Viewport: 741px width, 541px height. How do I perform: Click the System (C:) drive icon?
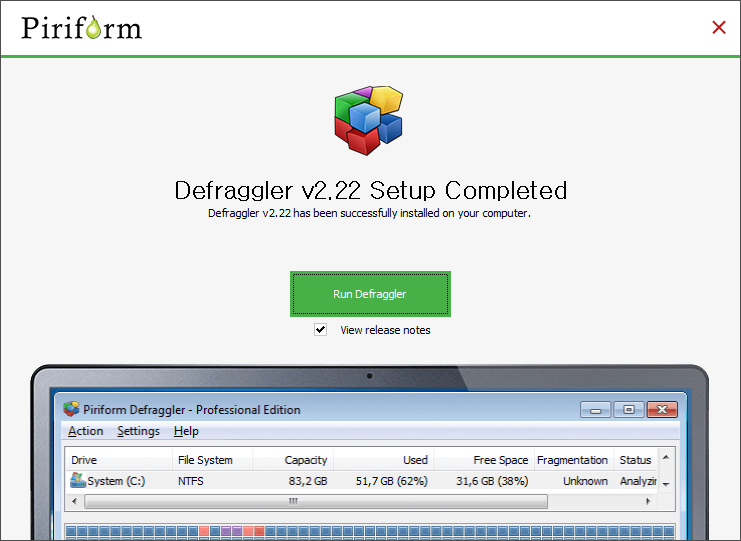pyautogui.click(x=78, y=480)
